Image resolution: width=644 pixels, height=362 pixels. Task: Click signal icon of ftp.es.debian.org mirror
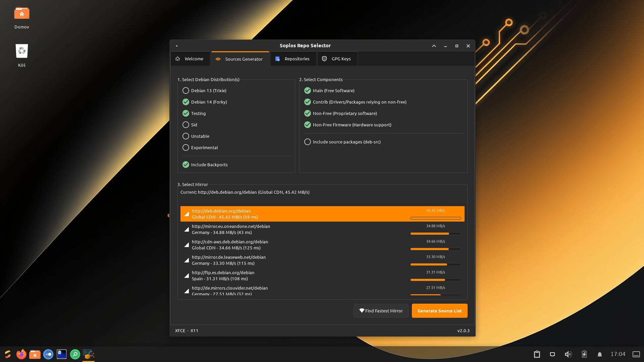click(186, 276)
